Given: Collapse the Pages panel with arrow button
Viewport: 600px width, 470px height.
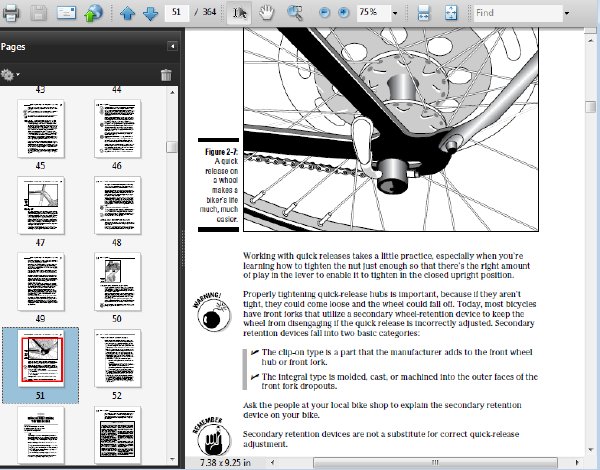Looking at the screenshot, I should click(x=173, y=46).
